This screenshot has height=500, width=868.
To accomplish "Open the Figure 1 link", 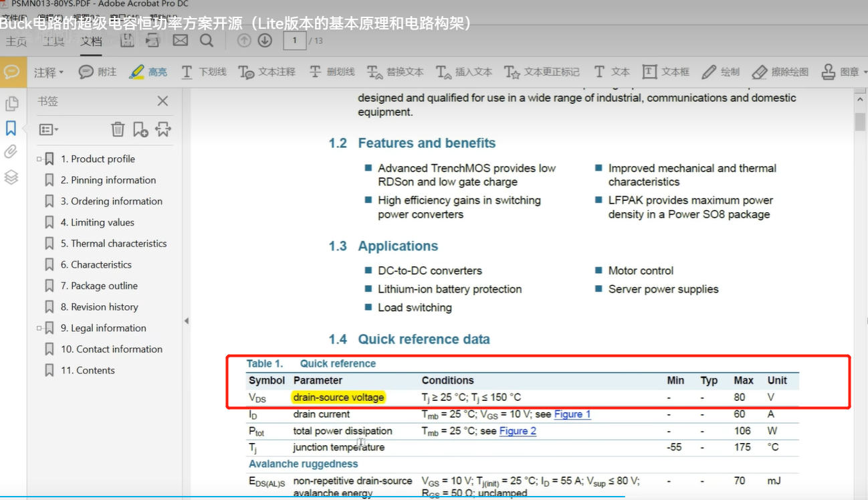I will point(572,414).
